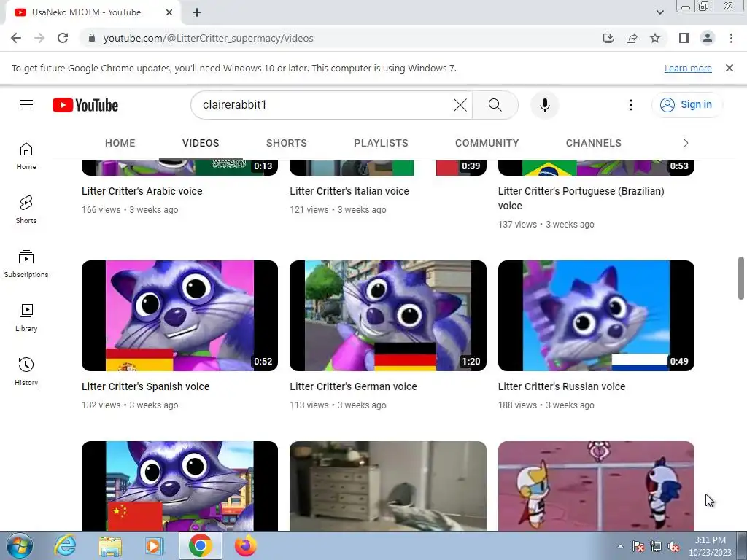Open the YouTube hamburger guide menu
The height and width of the screenshot is (560, 747).
[26, 105]
